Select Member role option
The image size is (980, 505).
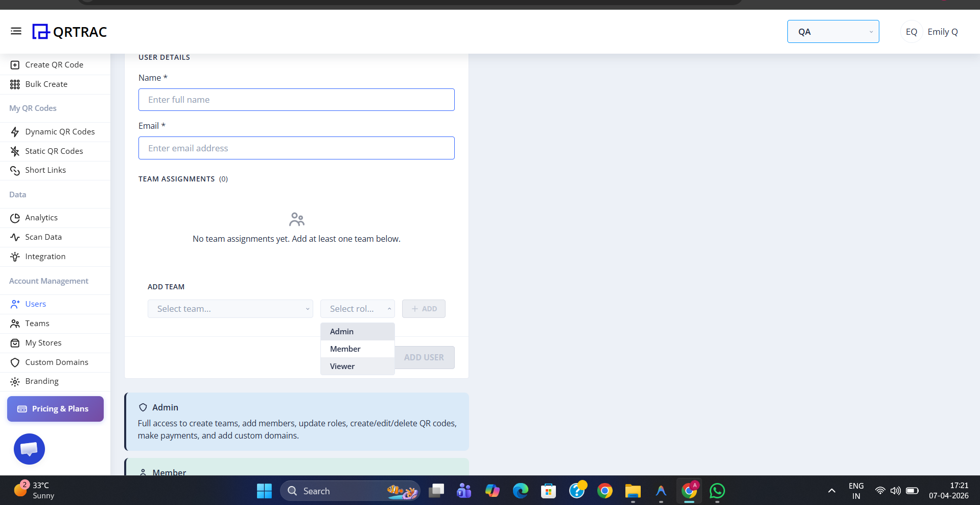coord(345,349)
